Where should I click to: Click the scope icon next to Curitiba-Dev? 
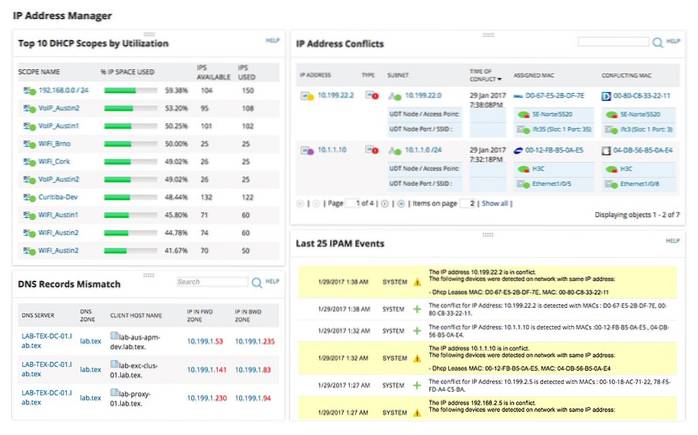coord(30,197)
